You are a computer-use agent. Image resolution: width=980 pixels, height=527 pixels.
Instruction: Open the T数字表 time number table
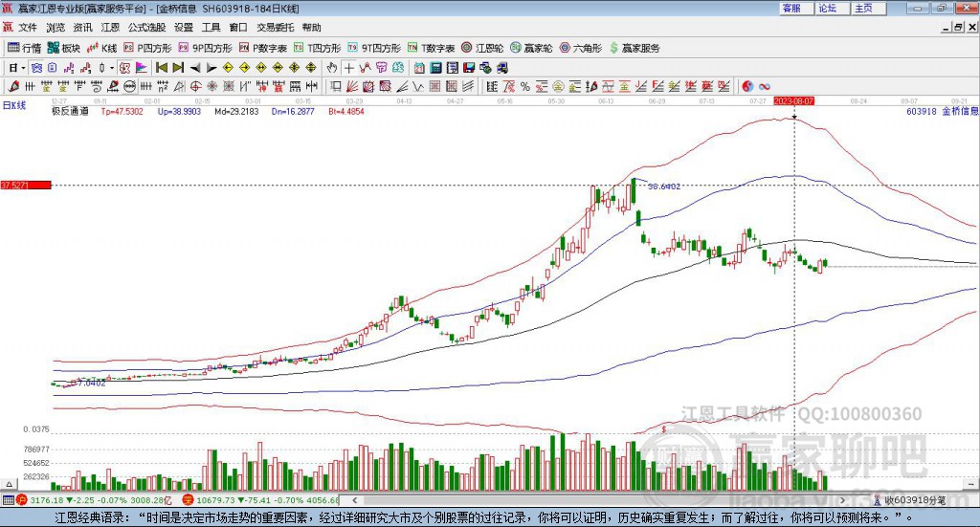click(432, 48)
